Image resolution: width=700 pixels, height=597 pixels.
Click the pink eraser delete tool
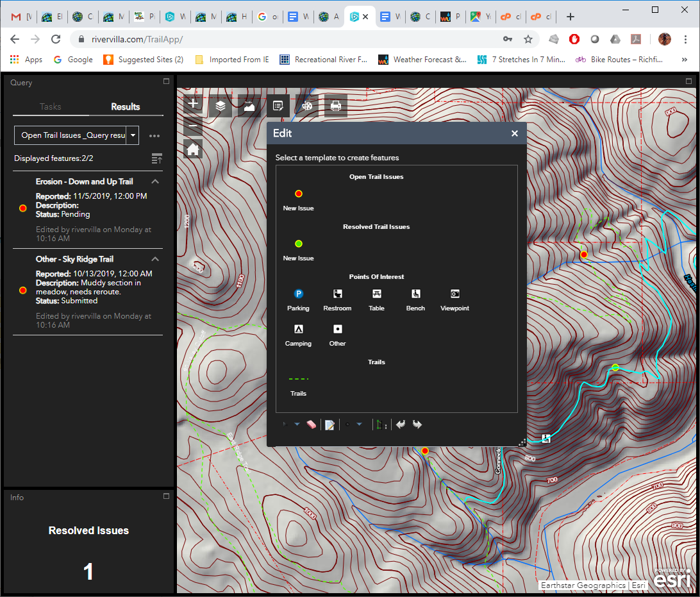pyautogui.click(x=312, y=425)
